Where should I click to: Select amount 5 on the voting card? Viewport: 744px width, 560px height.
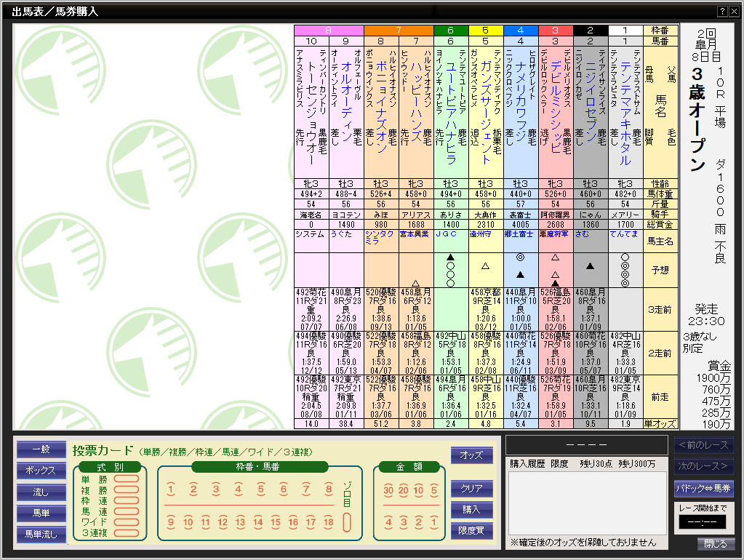pos(433,490)
